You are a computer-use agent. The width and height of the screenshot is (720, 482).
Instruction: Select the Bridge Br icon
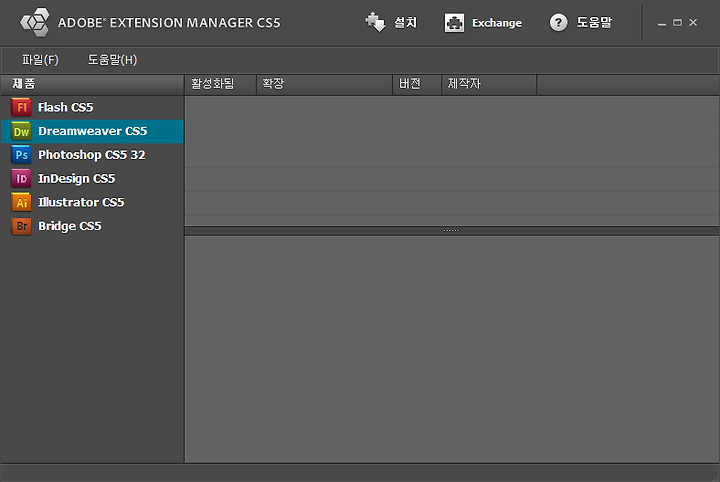coord(21,226)
